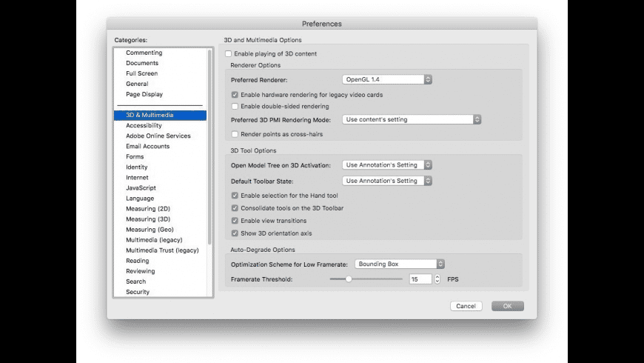Select General category

(x=137, y=84)
